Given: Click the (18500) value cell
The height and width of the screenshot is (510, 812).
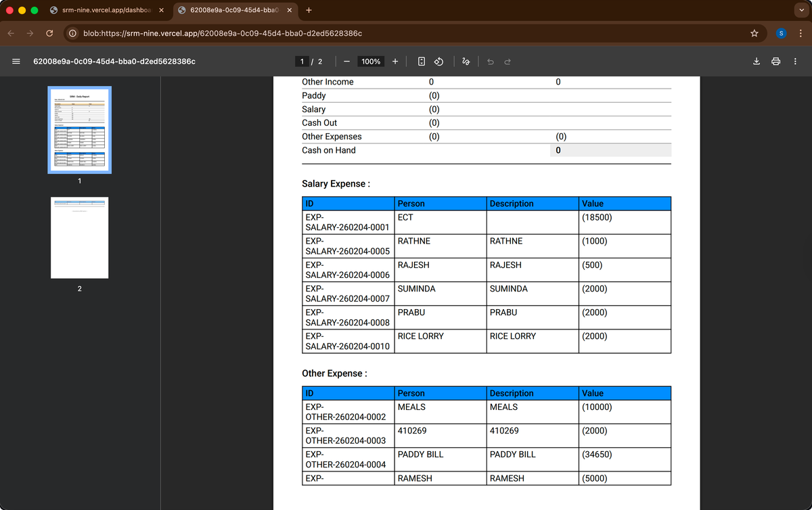Looking at the screenshot, I should pos(625,223).
